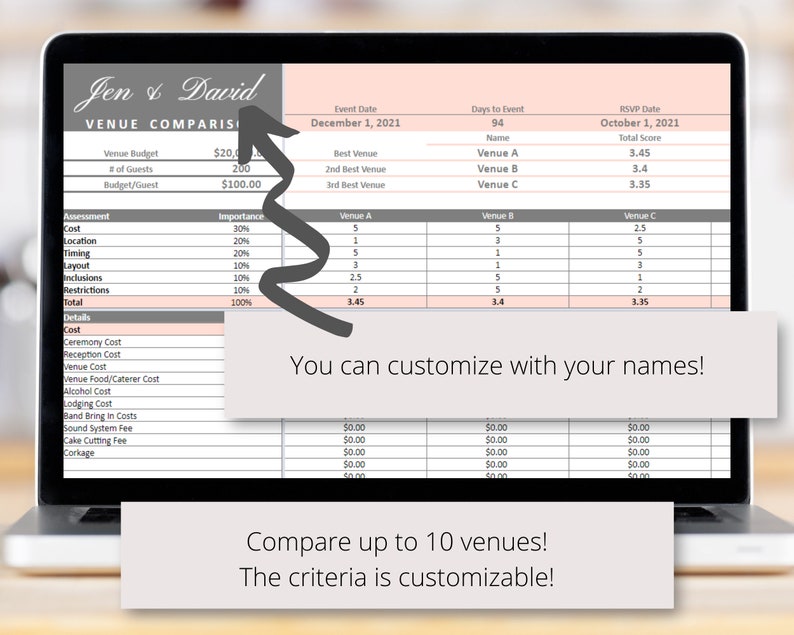Screen dimensions: 794x635
Task: Select the 'Layout' assessment row label
Action: pos(76,265)
